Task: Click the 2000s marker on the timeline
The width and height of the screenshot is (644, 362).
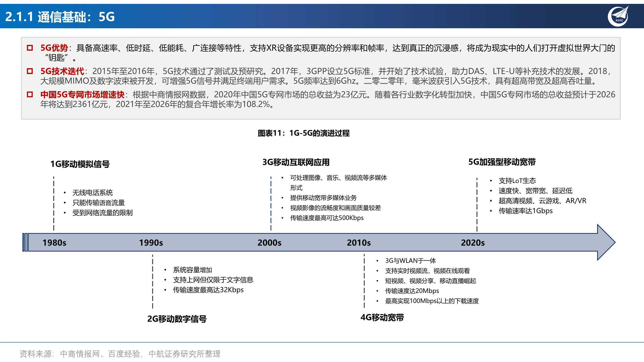Action: [x=269, y=243]
